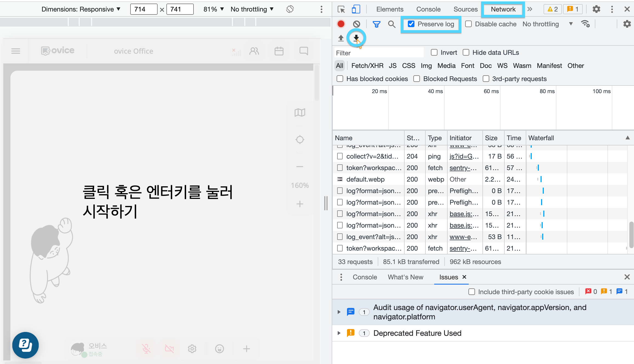
Task: Switch to the Elements tab
Action: pos(390,9)
